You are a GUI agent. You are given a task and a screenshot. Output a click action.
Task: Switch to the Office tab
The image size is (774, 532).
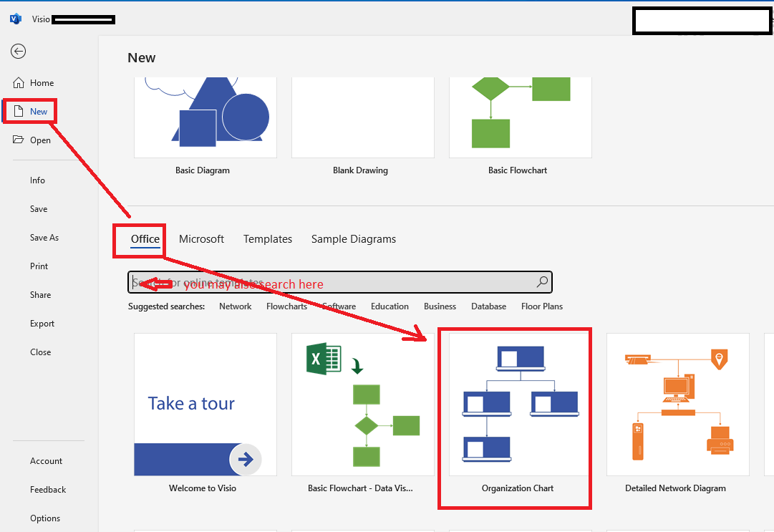pyautogui.click(x=145, y=239)
